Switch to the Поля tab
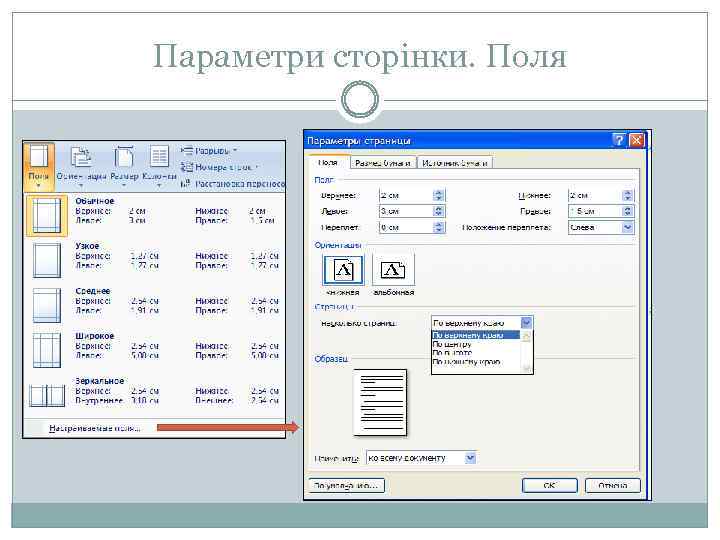Viewport: 720px width, 540px height. [327, 163]
